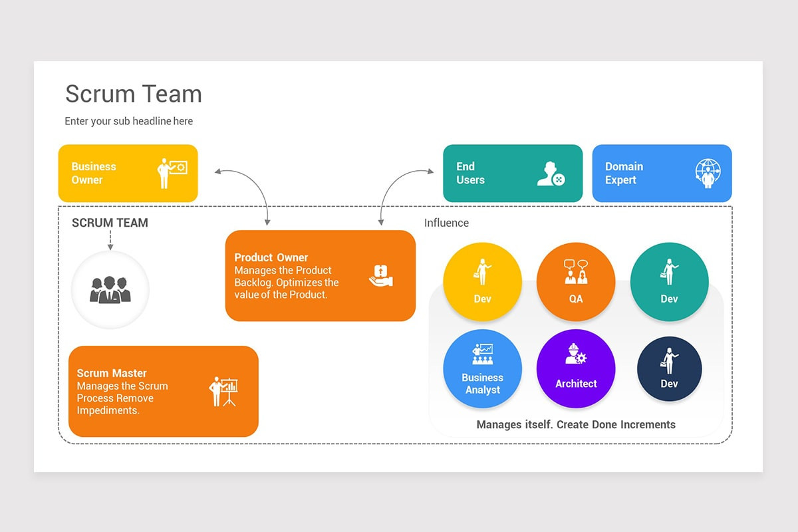Click the Scrum Team title text
This screenshot has width=798, height=532.
133,94
